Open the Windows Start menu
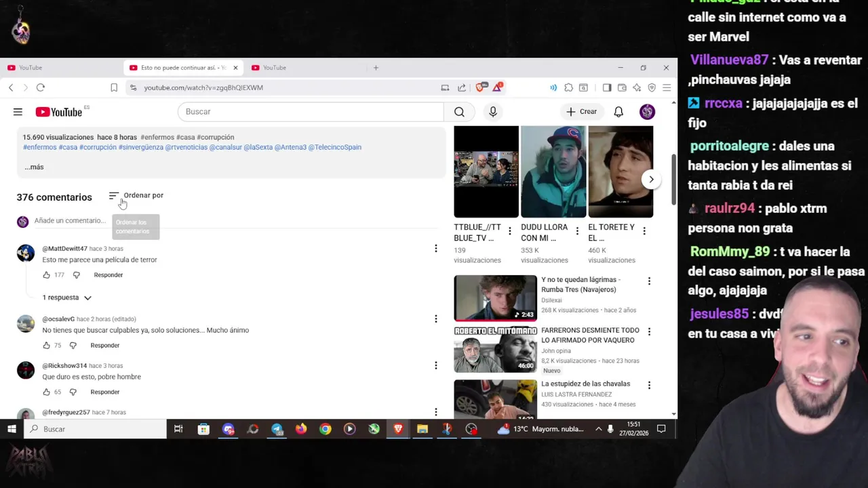The image size is (868, 488). click(12, 429)
